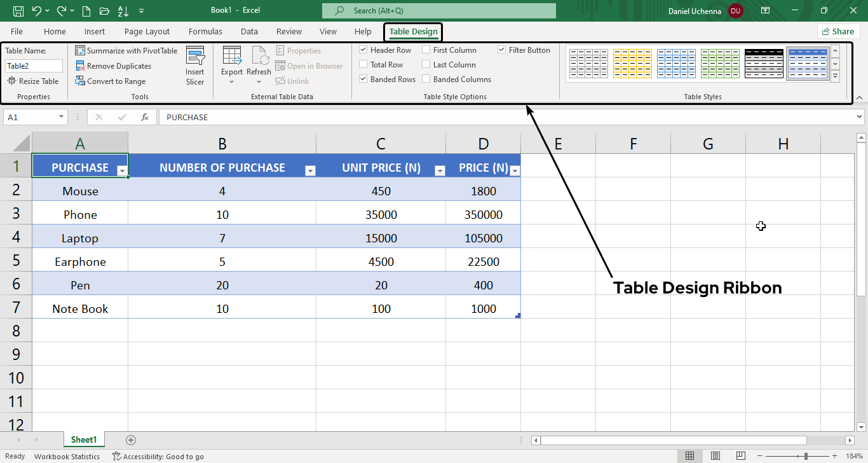Disable the Banded Rows checkbox
This screenshot has width=868, height=463.
pos(364,79)
